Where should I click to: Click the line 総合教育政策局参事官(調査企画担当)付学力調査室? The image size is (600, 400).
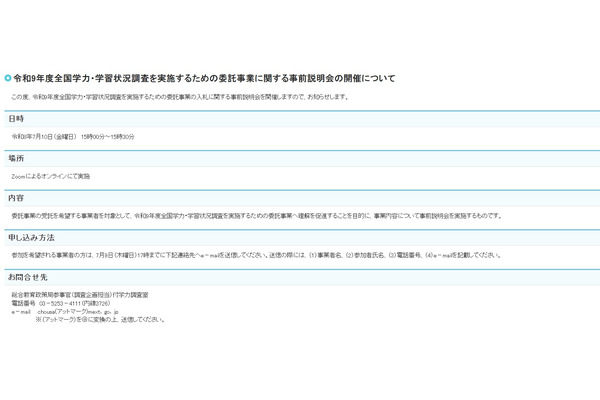tap(80, 295)
